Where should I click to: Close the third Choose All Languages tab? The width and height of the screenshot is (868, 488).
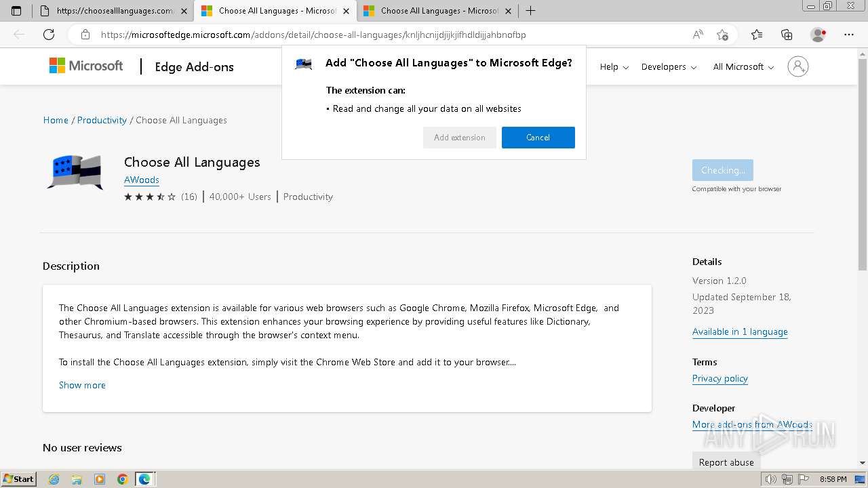(x=508, y=11)
